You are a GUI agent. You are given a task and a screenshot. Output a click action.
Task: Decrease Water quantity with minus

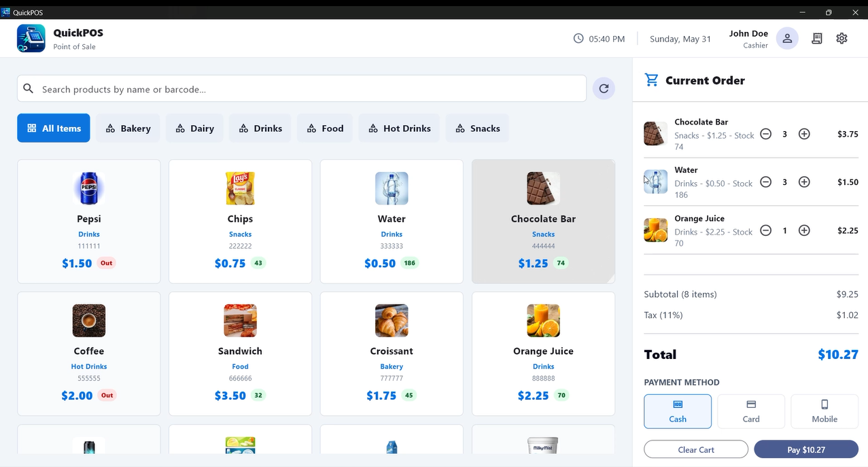[x=765, y=182]
